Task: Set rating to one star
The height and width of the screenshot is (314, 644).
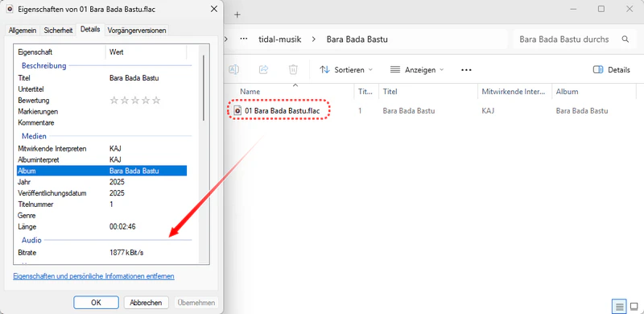Action: click(x=114, y=101)
